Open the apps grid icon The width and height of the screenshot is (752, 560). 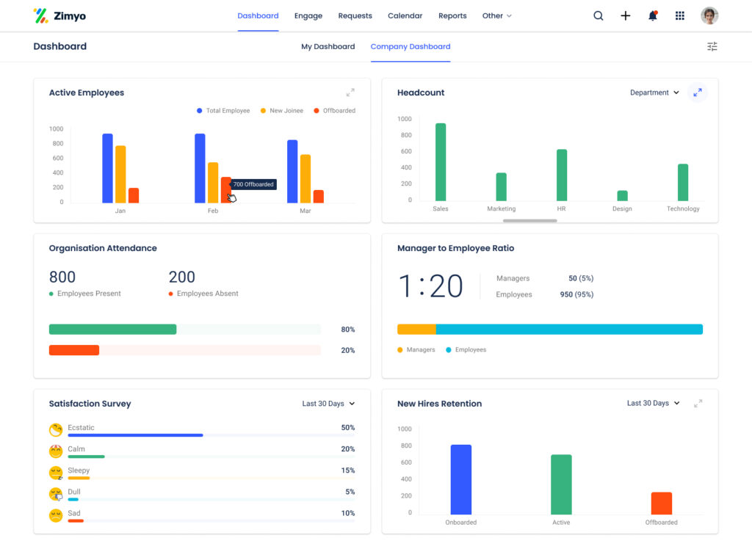680,15
